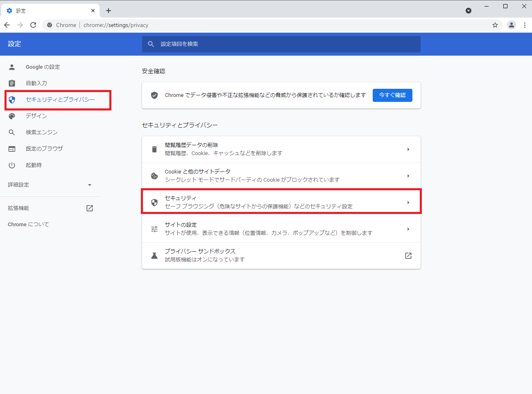Click the back navigation arrow
This screenshot has width=532, height=394.
pyautogui.click(x=7, y=25)
